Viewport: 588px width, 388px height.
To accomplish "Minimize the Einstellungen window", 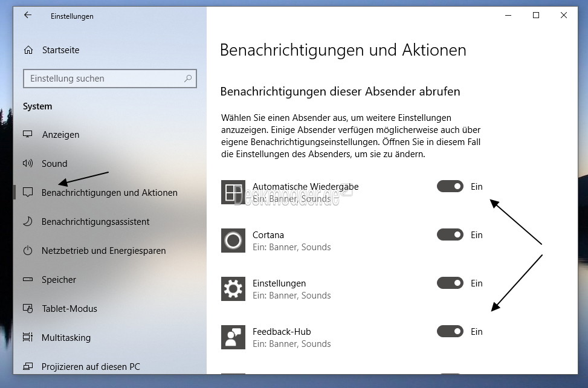I will pos(508,15).
